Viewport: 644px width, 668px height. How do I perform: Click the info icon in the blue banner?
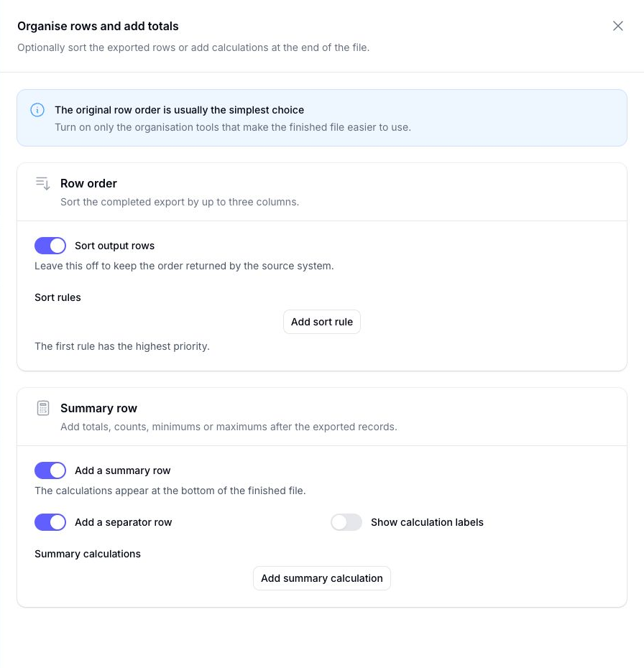(37, 110)
